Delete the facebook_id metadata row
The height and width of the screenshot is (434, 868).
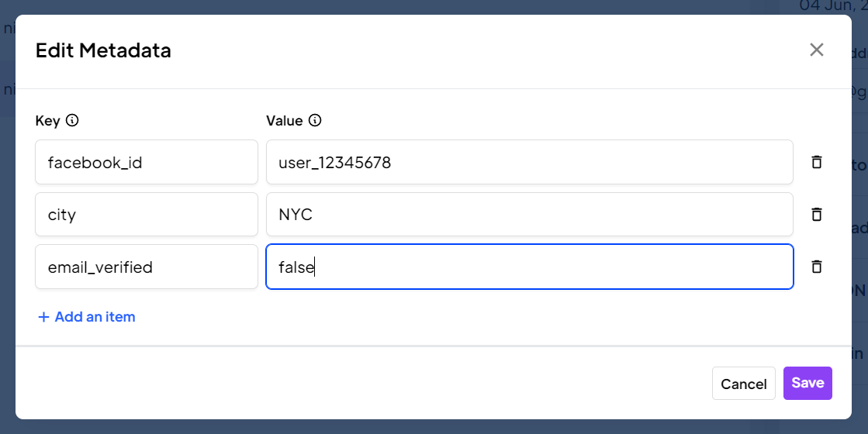(x=816, y=162)
